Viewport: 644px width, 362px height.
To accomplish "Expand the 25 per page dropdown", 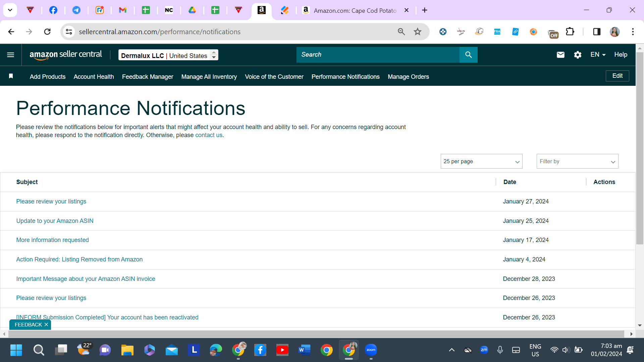I will [x=481, y=161].
